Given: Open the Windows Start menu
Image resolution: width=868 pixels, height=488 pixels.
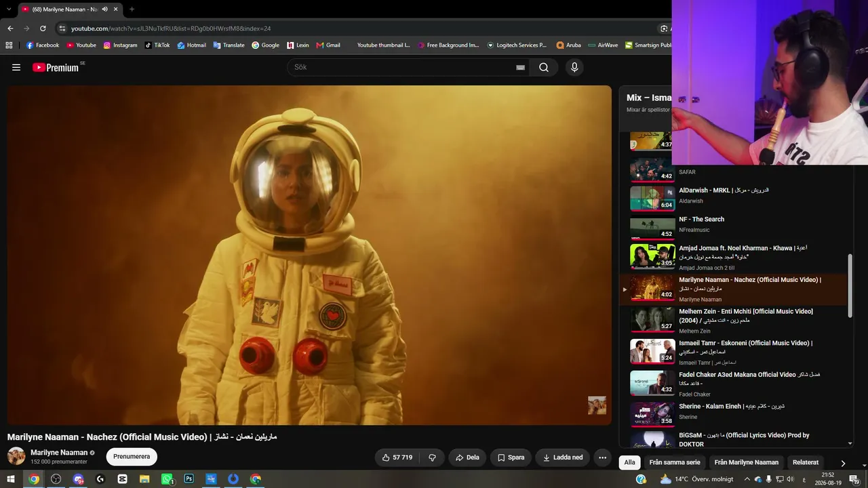Looking at the screenshot, I should [12, 479].
